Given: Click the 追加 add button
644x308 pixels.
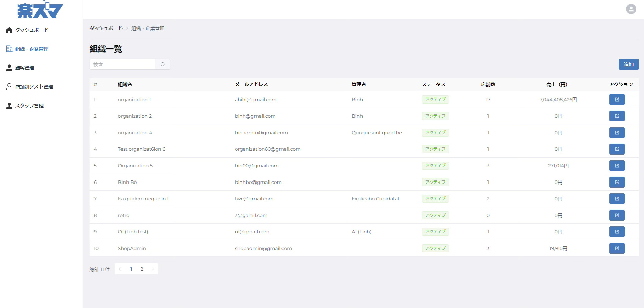Looking at the screenshot, I should point(628,64).
